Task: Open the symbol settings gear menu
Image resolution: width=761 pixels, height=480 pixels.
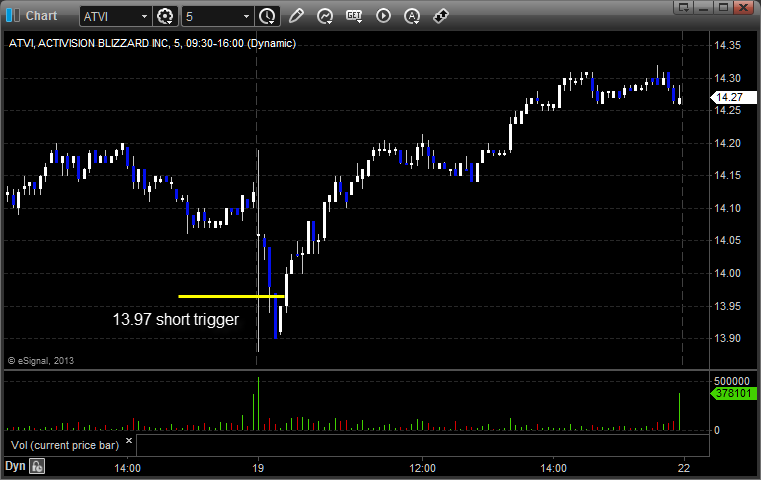Action: click(165, 17)
